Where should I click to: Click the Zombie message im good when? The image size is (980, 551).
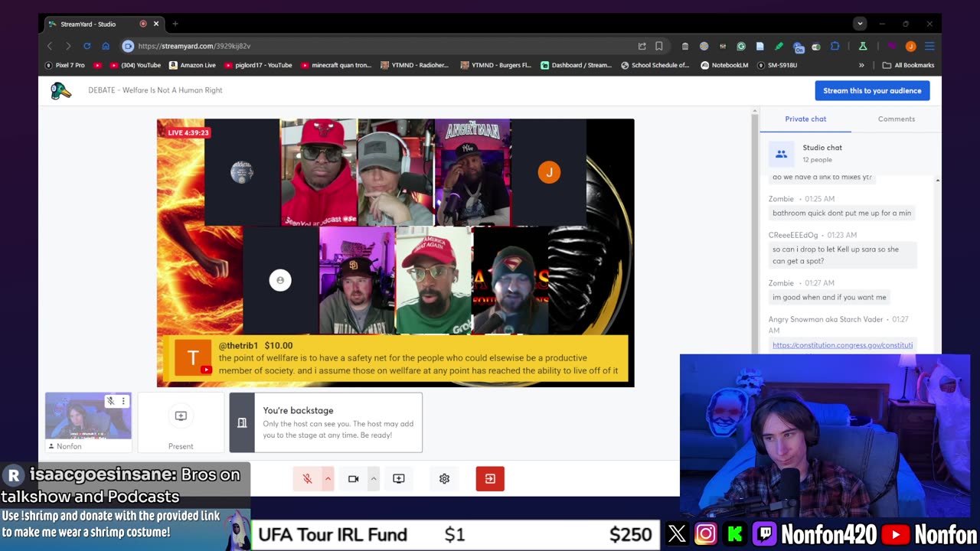click(x=831, y=297)
